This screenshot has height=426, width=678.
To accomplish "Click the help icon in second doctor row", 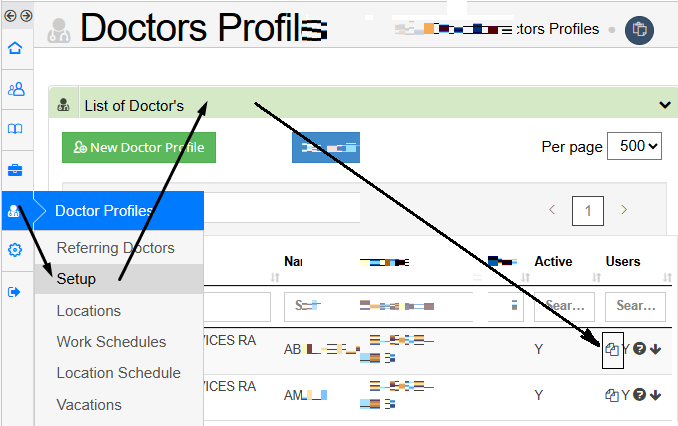I will (x=639, y=394).
